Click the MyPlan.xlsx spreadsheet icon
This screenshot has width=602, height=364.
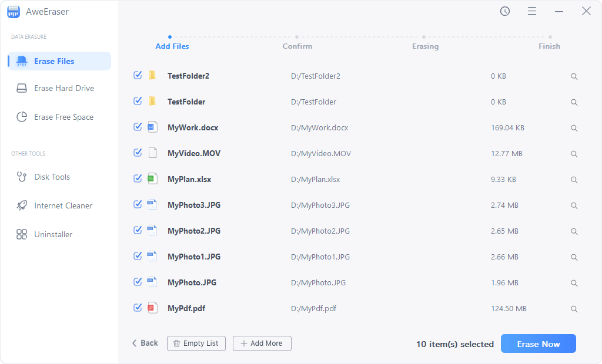pos(152,178)
